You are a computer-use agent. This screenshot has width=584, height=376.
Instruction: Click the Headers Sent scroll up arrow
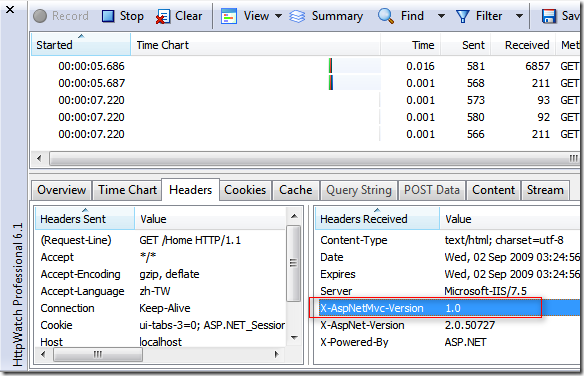(294, 216)
